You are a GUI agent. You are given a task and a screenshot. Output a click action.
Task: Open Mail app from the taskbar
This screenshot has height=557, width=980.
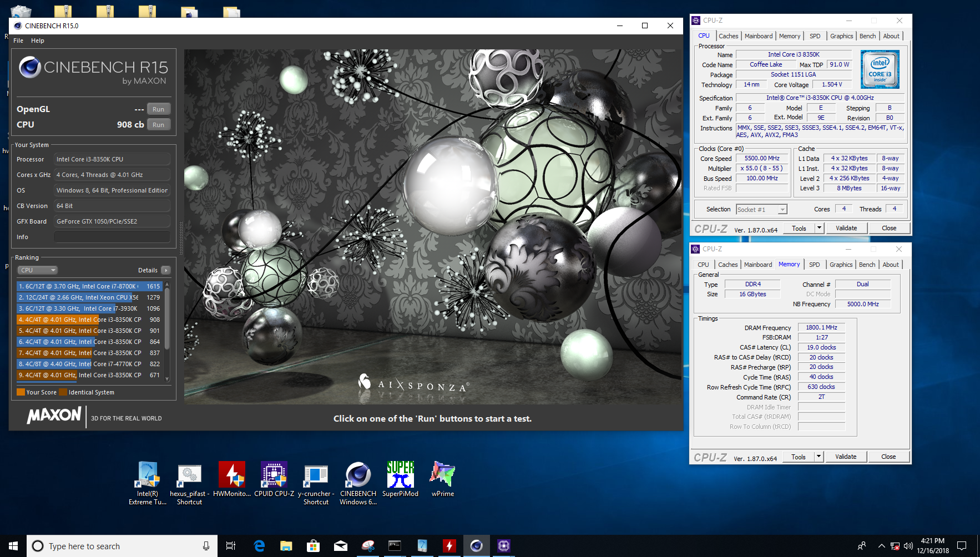pyautogui.click(x=340, y=546)
